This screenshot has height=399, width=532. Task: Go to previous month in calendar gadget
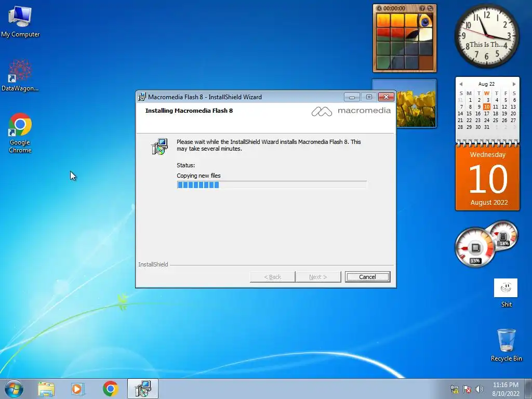461,84
